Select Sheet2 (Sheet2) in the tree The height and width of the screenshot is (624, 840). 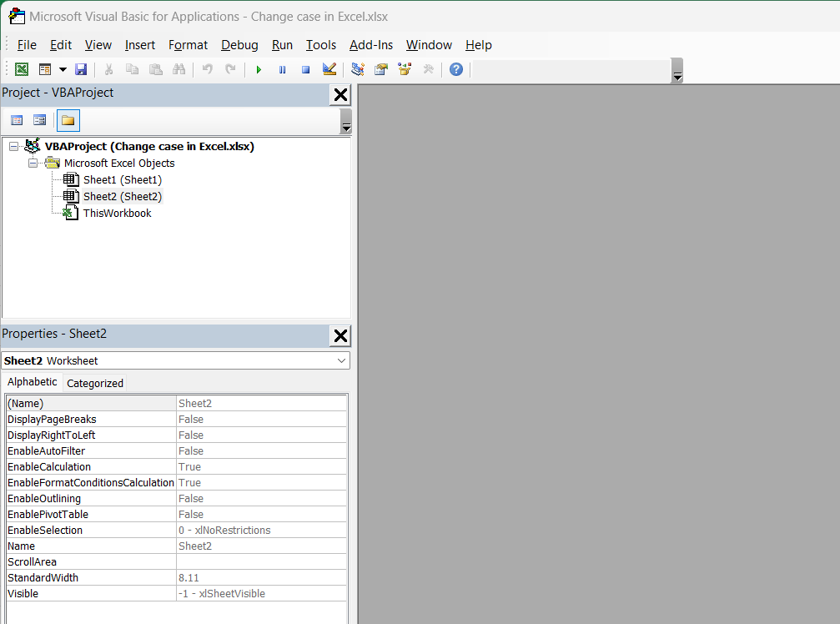[x=122, y=196]
